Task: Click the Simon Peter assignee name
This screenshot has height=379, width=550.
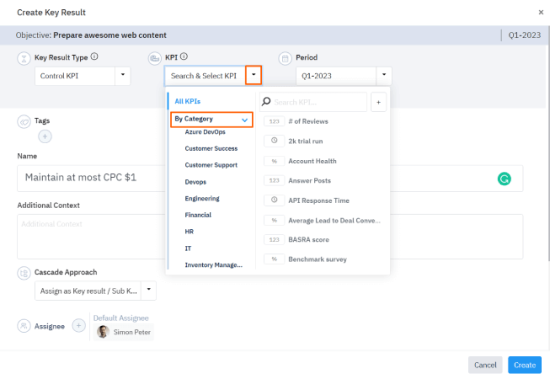Action: point(132,332)
